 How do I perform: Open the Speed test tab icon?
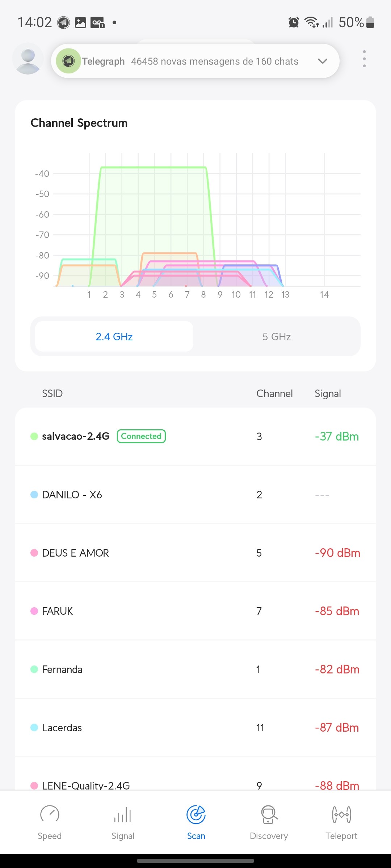click(x=50, y=814)
